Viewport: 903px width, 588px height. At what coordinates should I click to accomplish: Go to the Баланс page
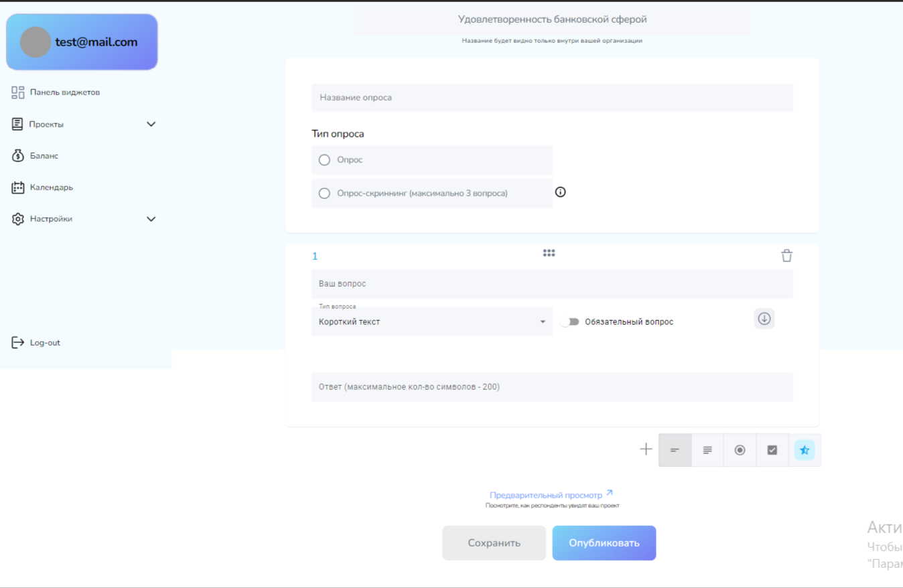[x=44, y=156]
